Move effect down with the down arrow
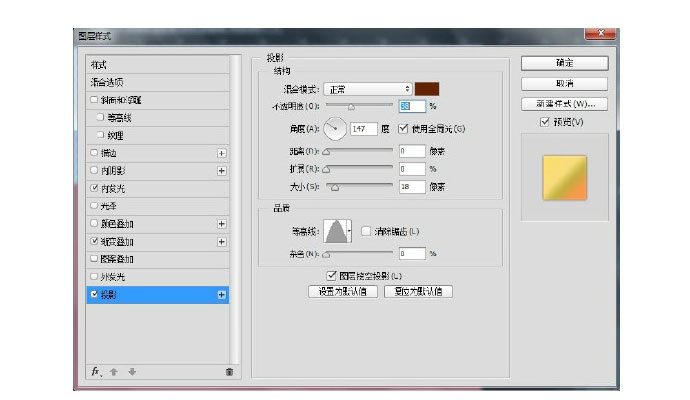This screenshot has height=400, width=690. (132, 372)
